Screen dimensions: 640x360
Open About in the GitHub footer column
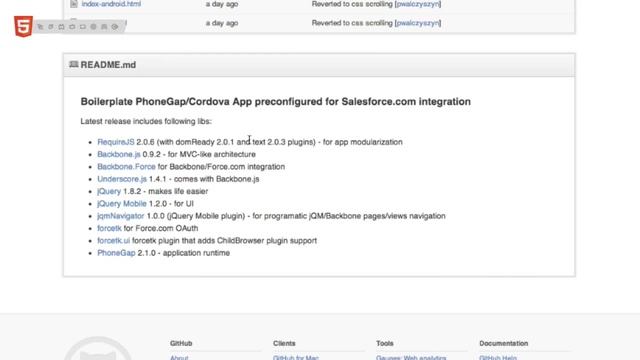[179, 358]
